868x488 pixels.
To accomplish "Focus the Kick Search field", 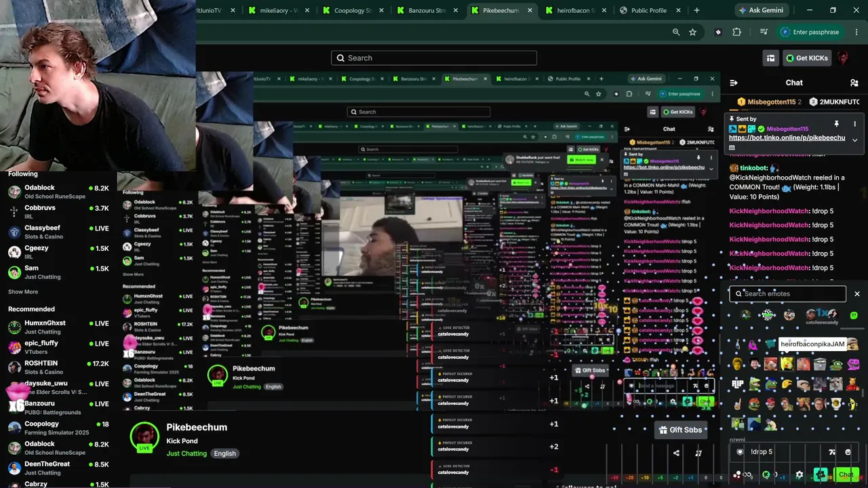I will click(434, 58).
